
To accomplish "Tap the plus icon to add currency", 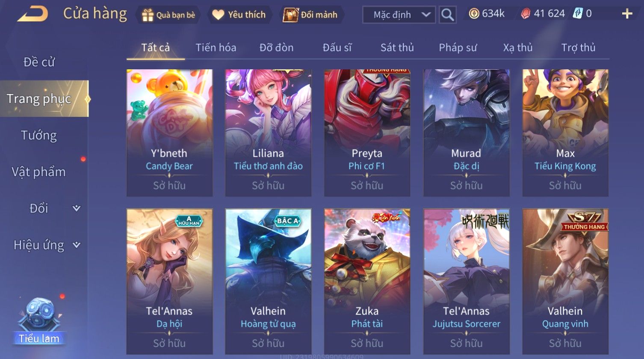I will [x=627, y=14].
